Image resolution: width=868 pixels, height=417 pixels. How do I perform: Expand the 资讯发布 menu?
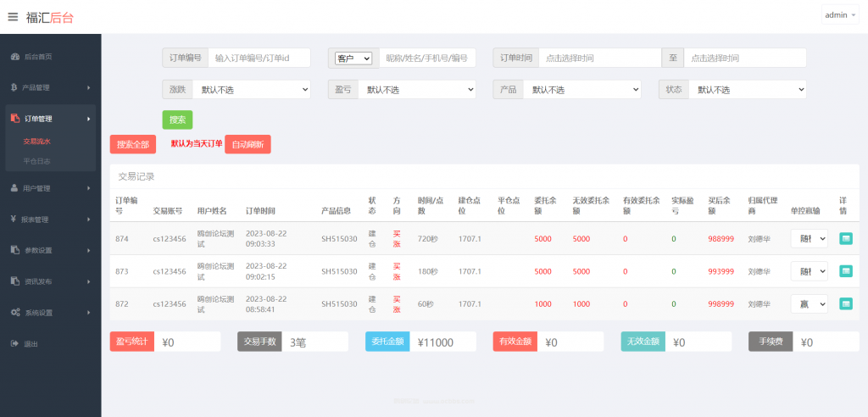pos(50,281)
